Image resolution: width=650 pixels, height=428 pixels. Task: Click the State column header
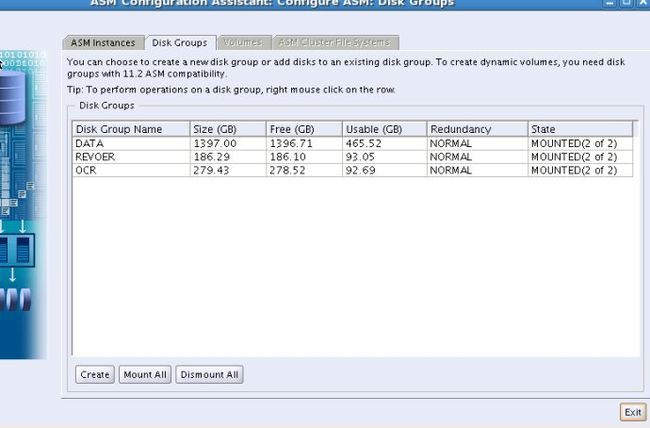[580, 129]
